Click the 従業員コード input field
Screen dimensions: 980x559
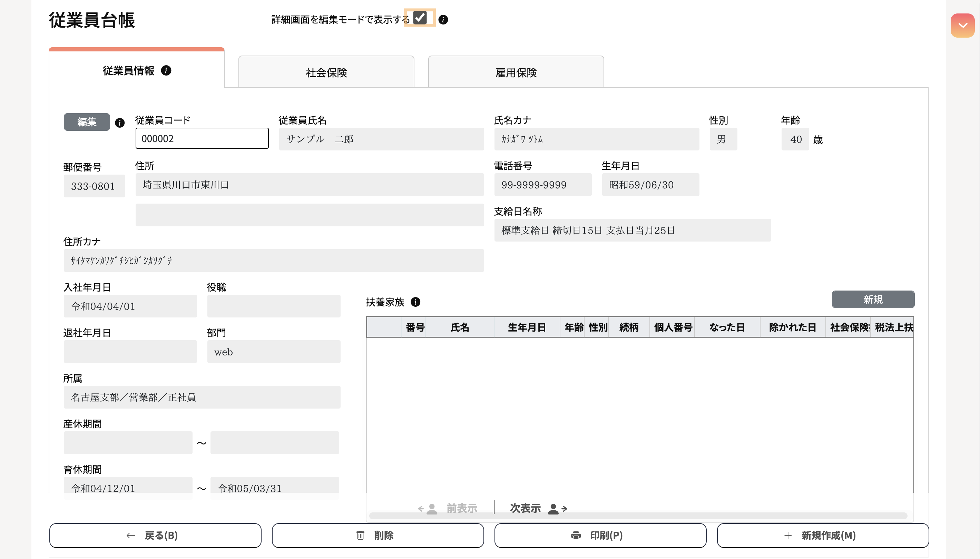click(202, 139)
